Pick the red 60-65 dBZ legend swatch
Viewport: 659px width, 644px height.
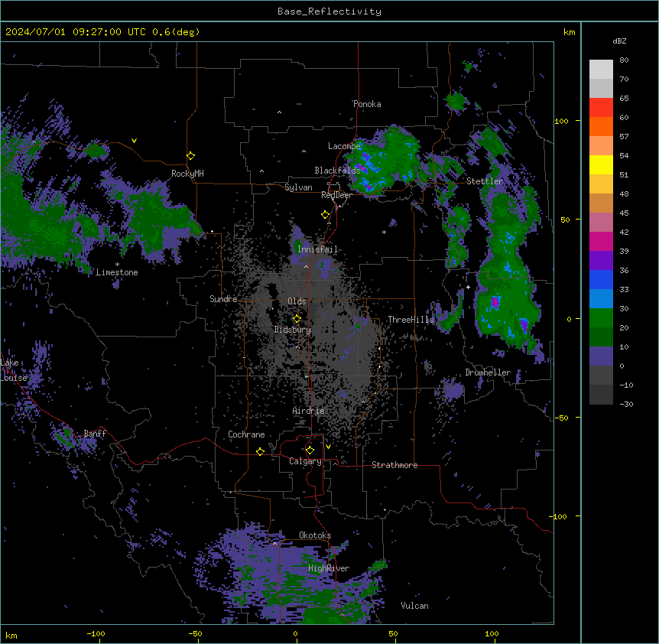(601, 108)
